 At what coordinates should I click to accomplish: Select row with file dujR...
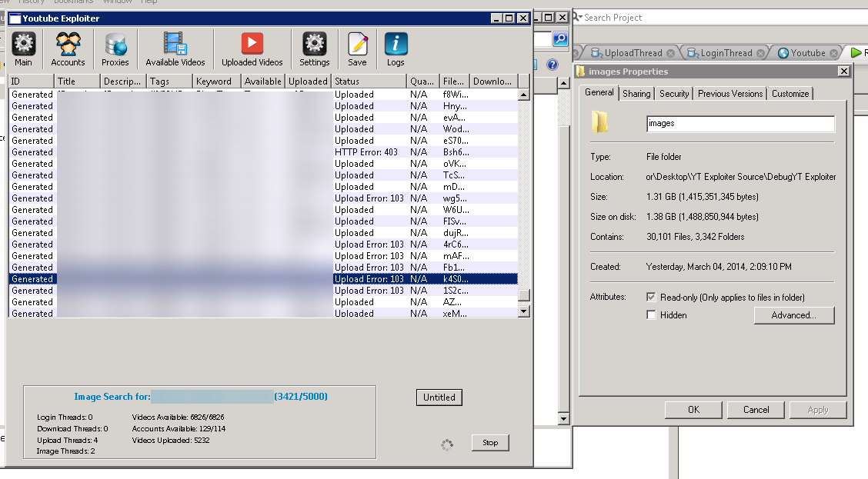(x=263, y=233)
